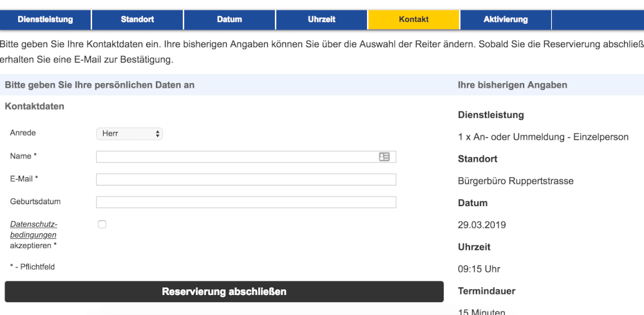Open the Aktivierung tab
This screenshot has width=644, height=315.
pyautogui.click(x=506, y=19)
